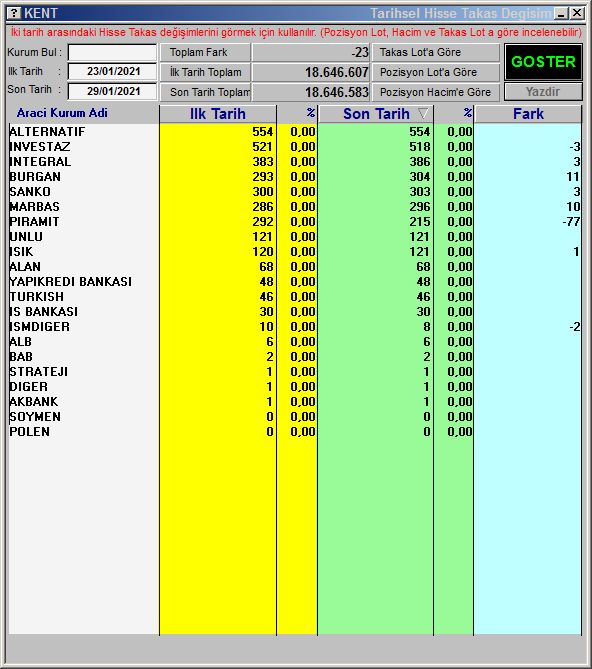Close the KENT window
The height and width of the screenshot is (669, 592).
click(577, 13)
